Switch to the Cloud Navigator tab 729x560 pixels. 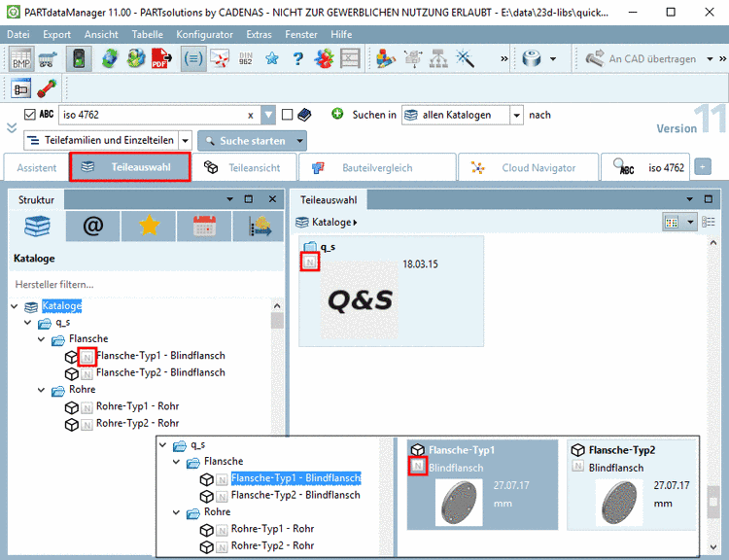(528, 168)
